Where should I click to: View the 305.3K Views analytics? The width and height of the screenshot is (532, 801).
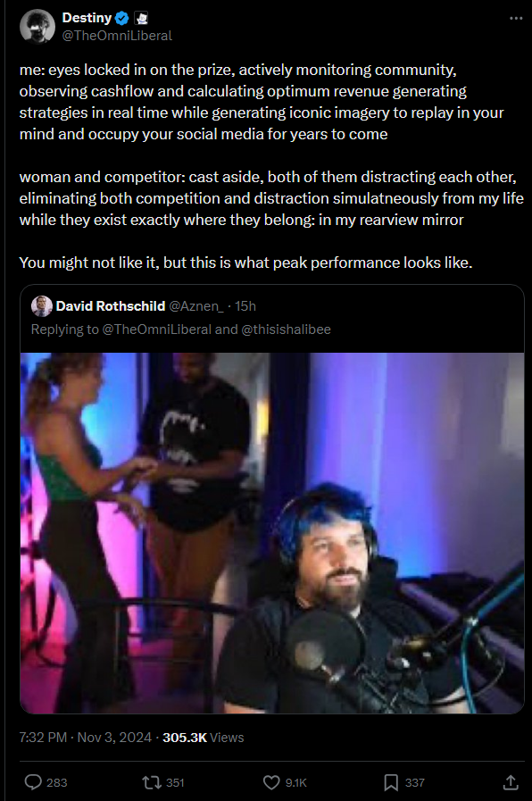pyautogui.click(x=204, y=737)
